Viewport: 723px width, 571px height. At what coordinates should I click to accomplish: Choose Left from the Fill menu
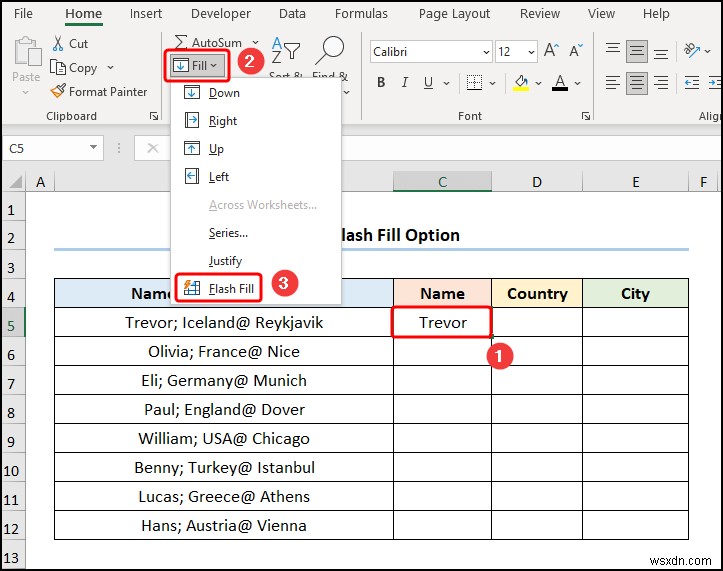(256, 177)
